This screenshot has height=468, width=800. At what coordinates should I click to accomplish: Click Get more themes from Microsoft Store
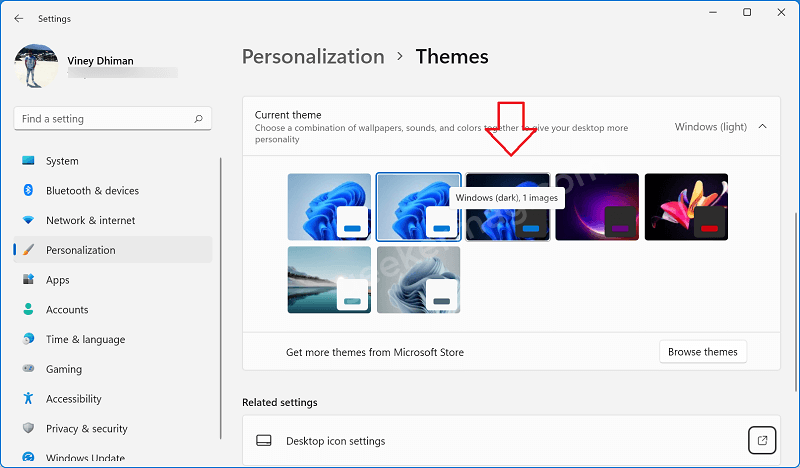pyautogui.click(x=375, y=352)
